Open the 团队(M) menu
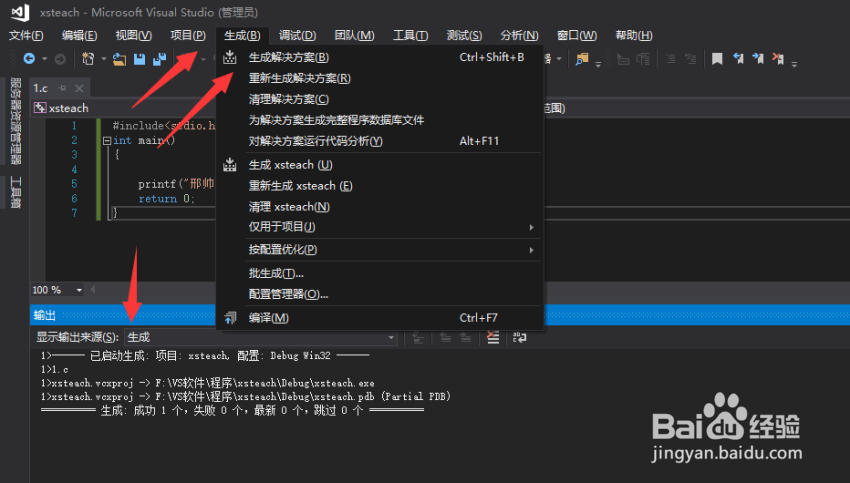This screenshot has width=850, height=483. [x=354, y=35]
